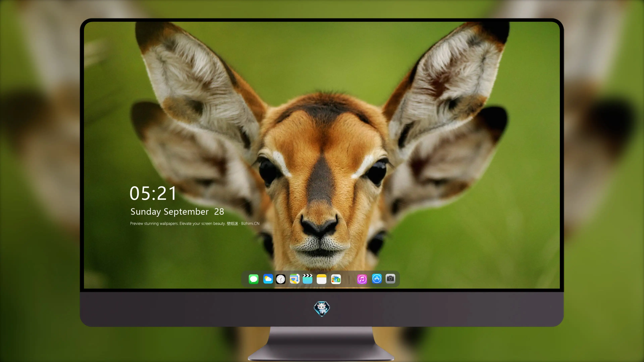This screenshot has width=644, height=362.
Task: Open the Maps app icon
Action: [294, 279]
